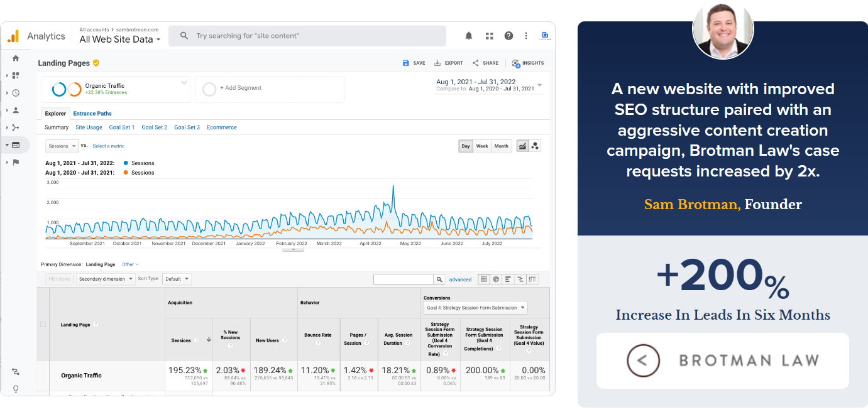Open the Secondary dimension dropdown
Viewport: 868px width, 412px height.
pos(106,279)
